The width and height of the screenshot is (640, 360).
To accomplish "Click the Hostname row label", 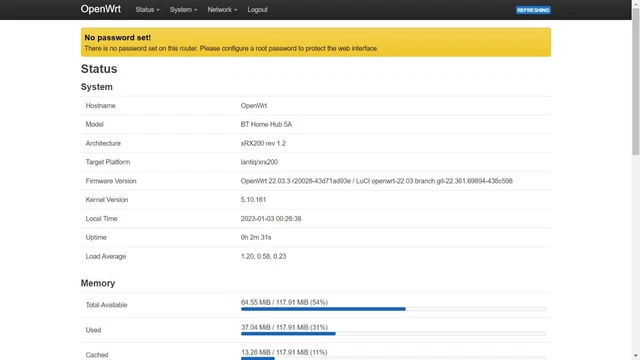I will tap(100, 106).
